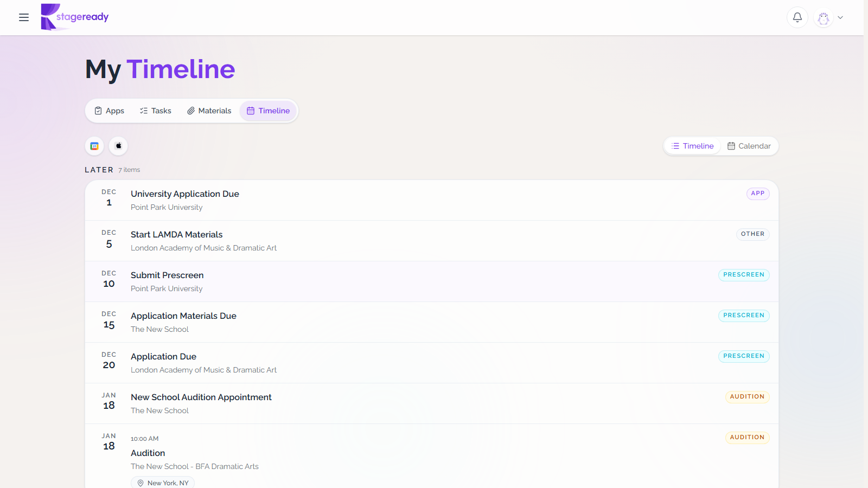Switch to the Materials tab

[209, 111]
